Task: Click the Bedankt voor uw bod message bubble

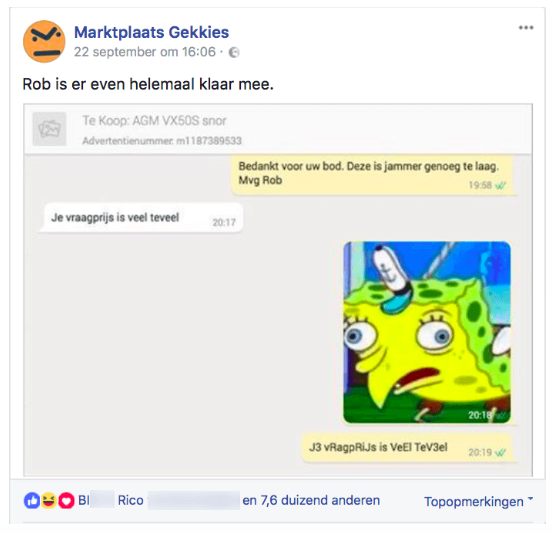Action: [372, 175]
